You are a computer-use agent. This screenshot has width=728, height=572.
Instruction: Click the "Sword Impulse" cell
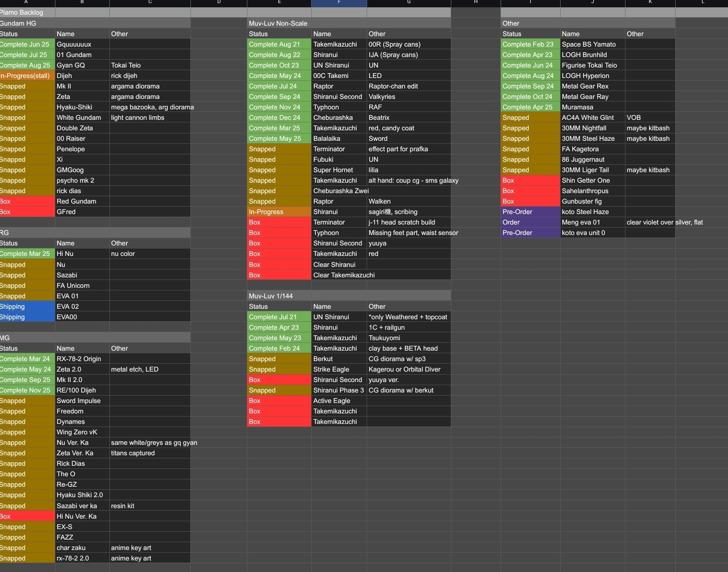click(82, 401)
